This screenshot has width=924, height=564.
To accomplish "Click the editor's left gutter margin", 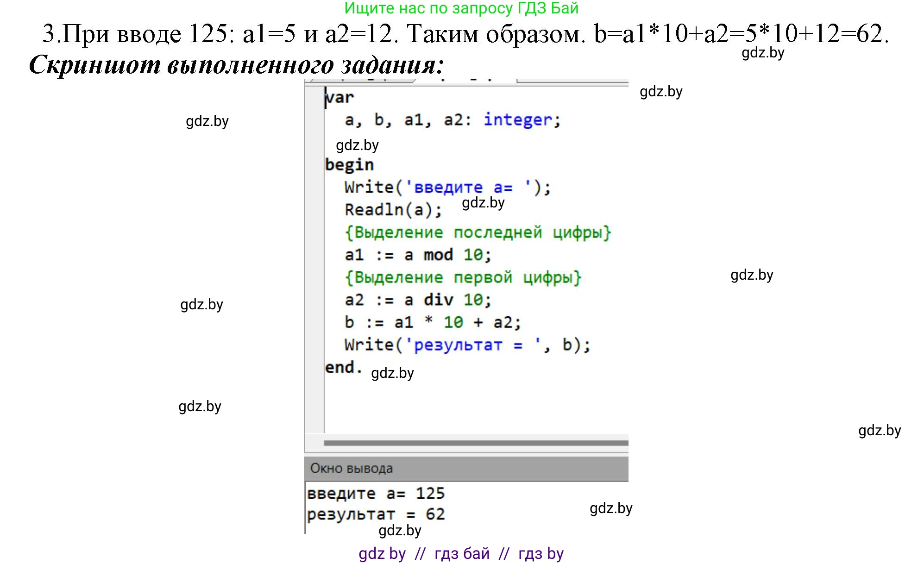I will click(x=314, y=259).
